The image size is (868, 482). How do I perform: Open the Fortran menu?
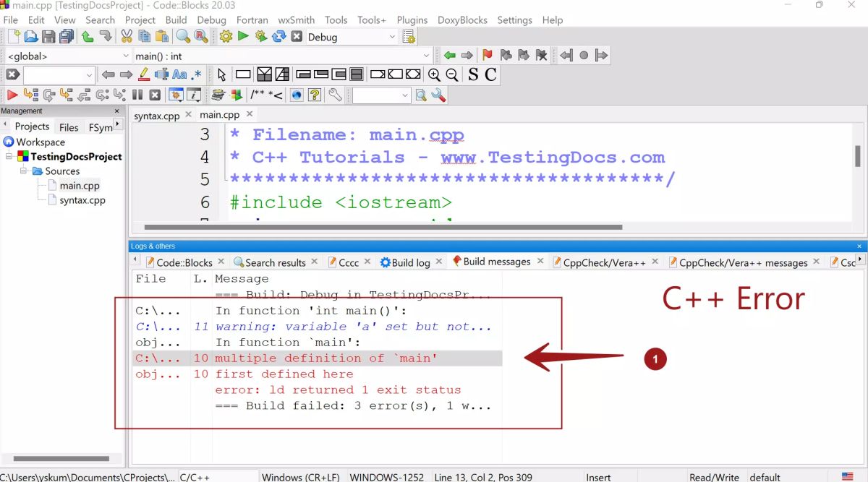tap(252, 20)
